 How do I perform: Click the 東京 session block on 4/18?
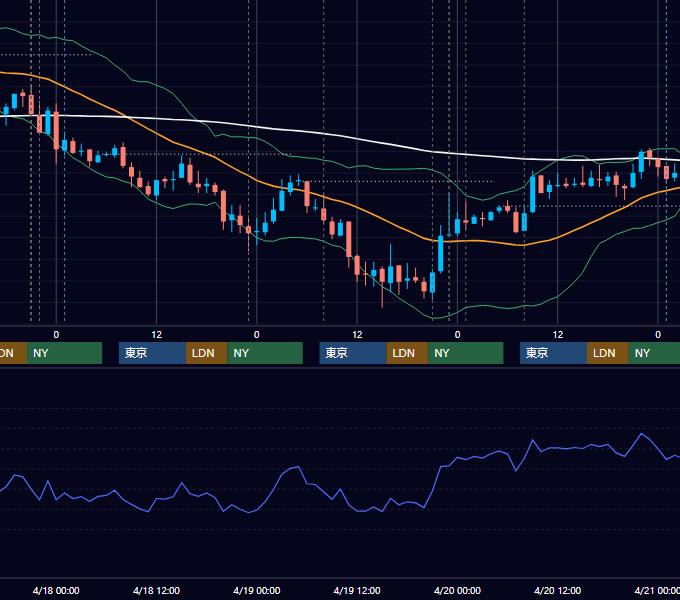[152, 353]
